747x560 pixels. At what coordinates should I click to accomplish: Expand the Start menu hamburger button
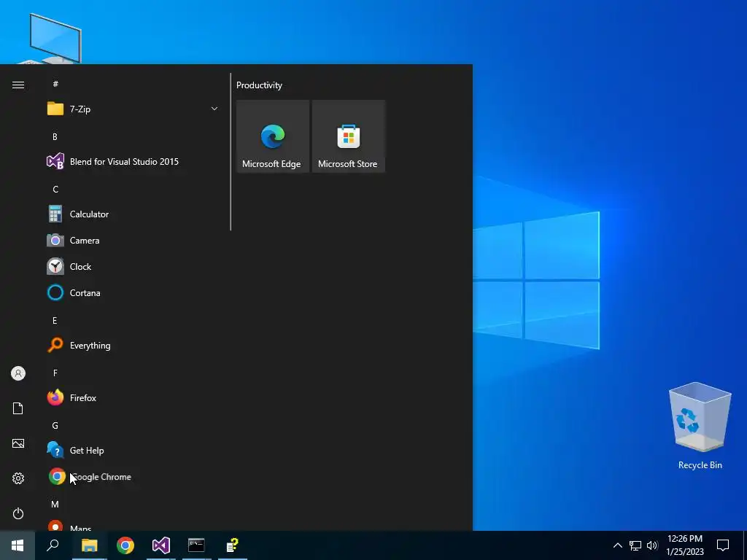point(18,85)
